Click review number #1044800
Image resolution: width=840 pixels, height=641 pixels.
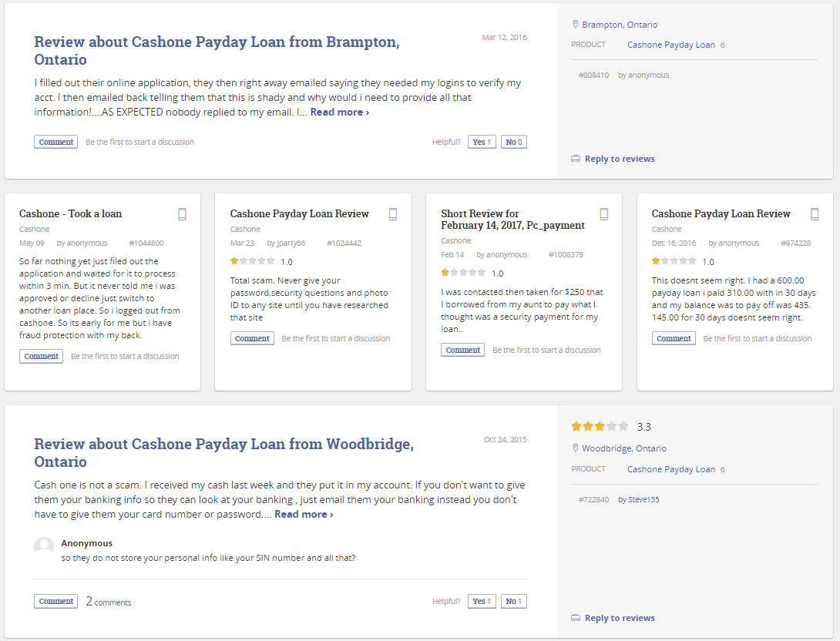(146, 243)
